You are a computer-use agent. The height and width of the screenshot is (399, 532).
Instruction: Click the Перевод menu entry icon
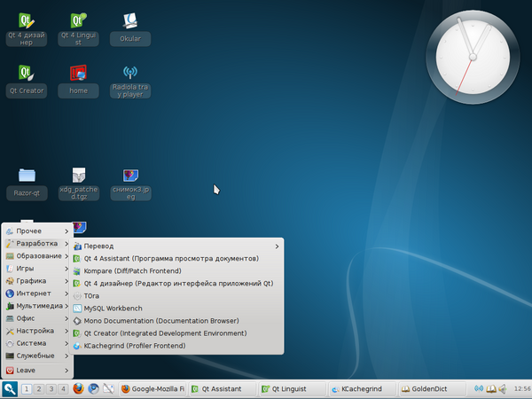coord(77,246)
